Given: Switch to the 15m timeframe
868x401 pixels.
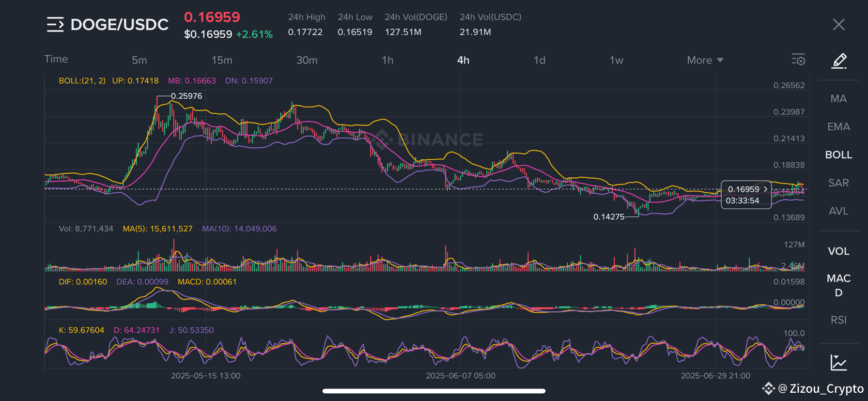Looking at the screenshot, I should 222,60.
